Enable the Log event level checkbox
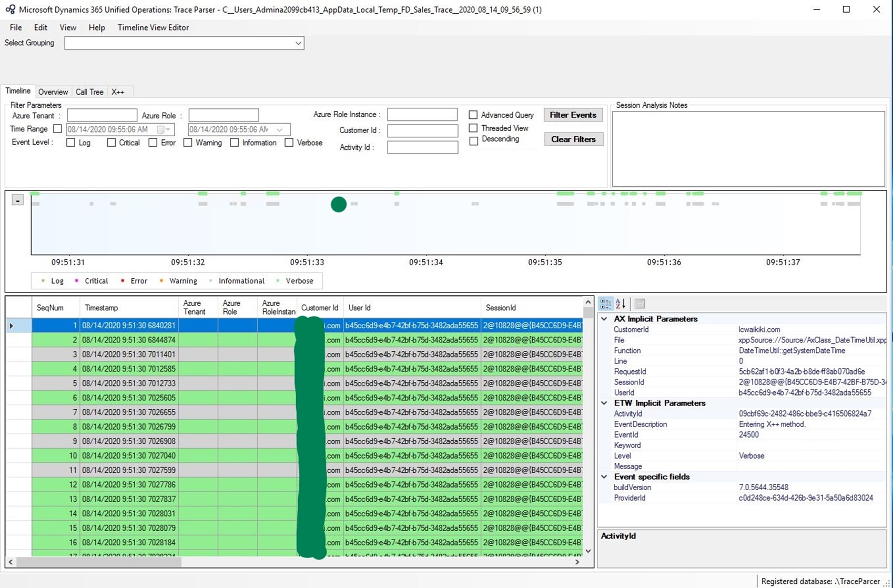Image resolution: width=893 pixels, height=588 pixels. (70, 143)
